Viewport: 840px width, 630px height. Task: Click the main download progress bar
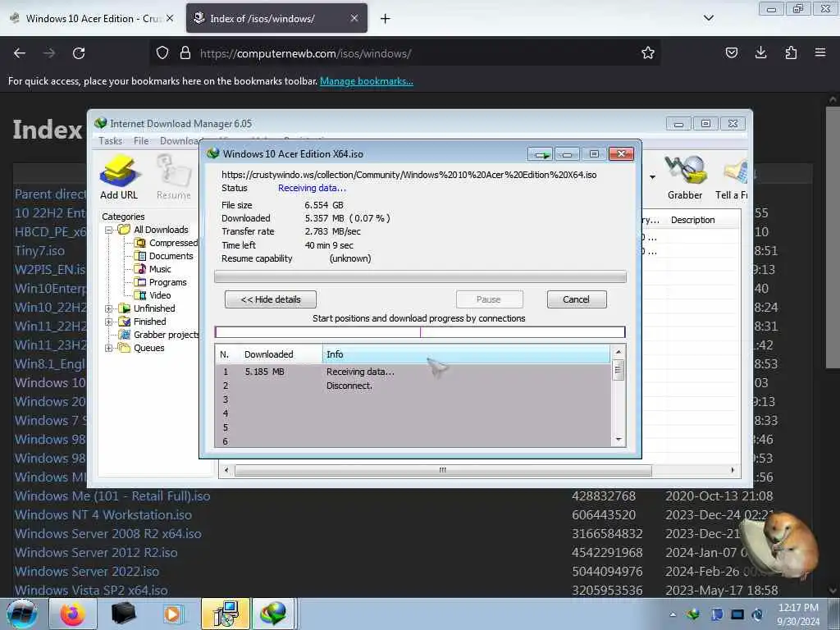tap(420, 277)
